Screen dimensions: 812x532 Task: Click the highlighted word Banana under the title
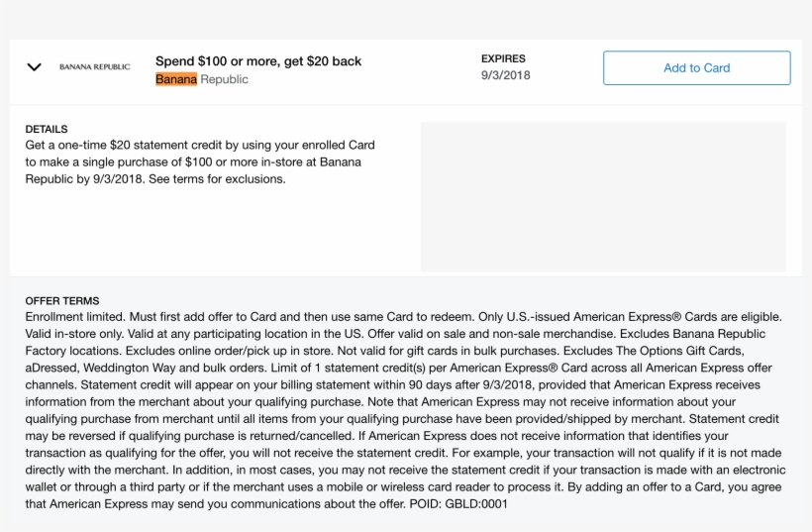[x=176, y=79]
